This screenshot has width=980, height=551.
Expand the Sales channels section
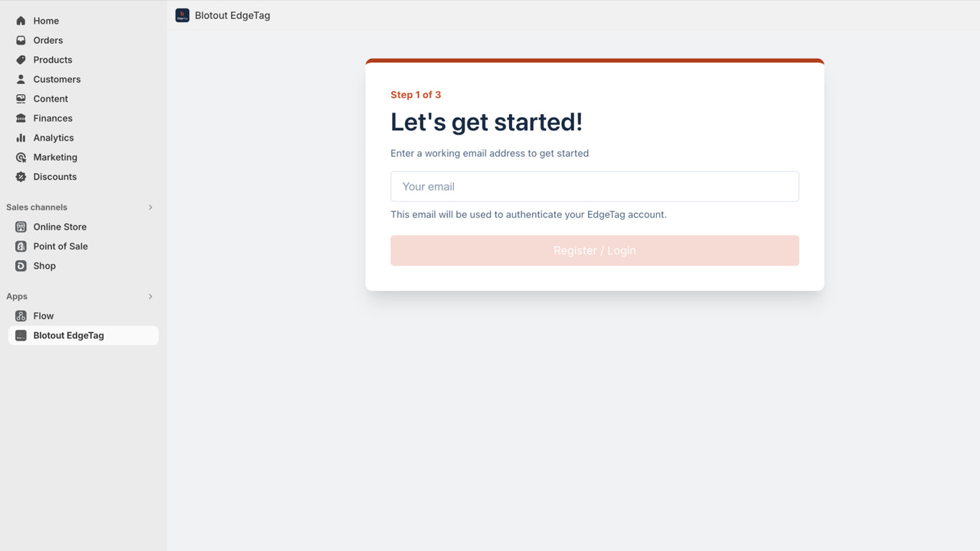[x=150, y=207]
